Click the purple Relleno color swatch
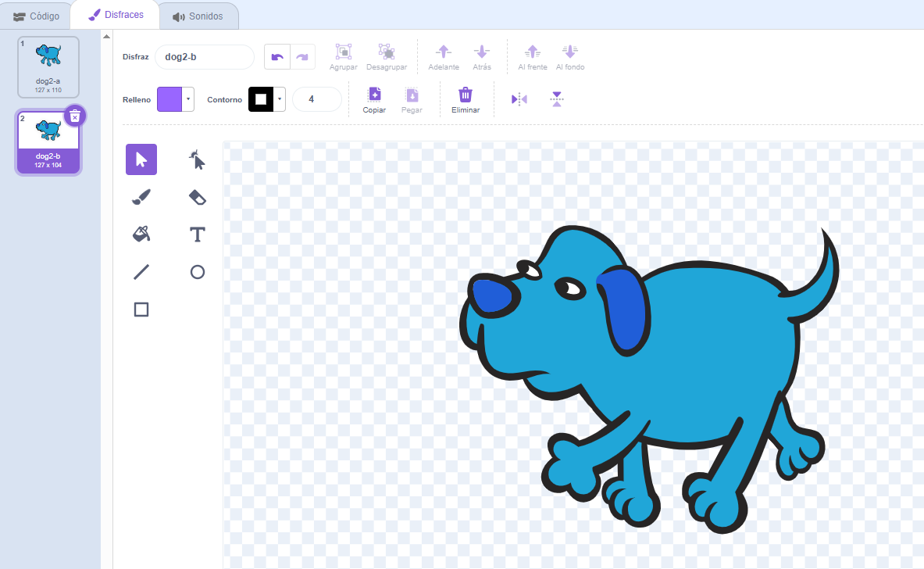This screenshot has height=569, width=924. [169, 99]
